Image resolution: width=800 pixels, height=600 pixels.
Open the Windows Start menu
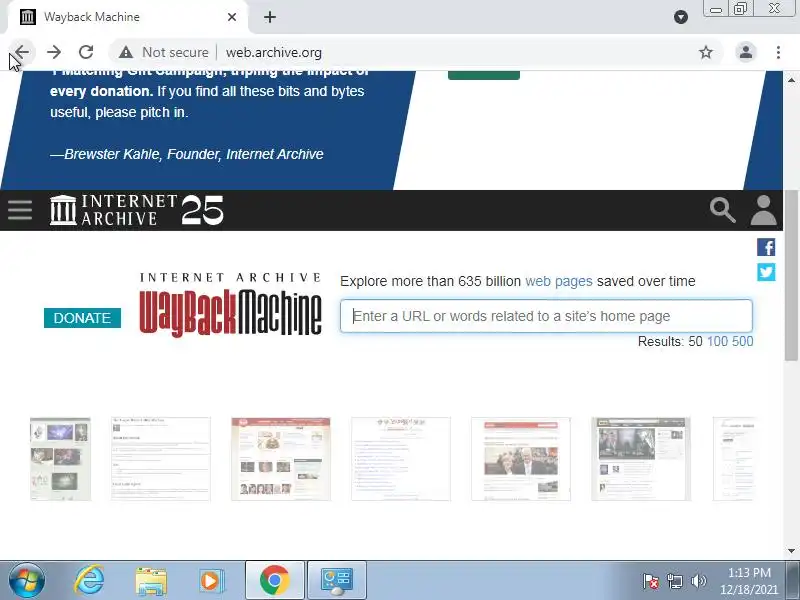pos(27,581)
